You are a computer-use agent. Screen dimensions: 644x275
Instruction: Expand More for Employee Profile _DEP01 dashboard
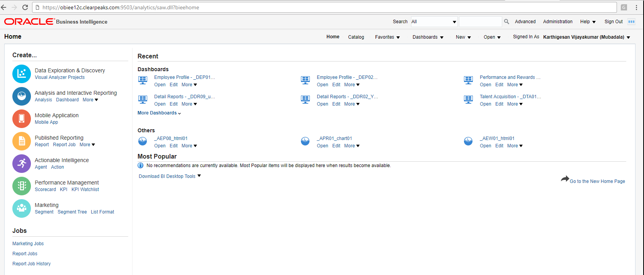(189, 85)
